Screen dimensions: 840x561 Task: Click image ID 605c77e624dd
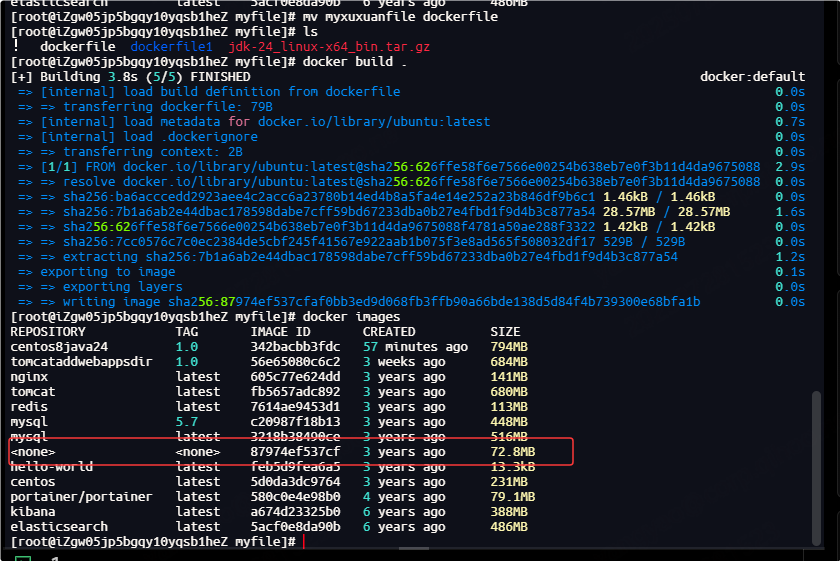click(295, 377)
